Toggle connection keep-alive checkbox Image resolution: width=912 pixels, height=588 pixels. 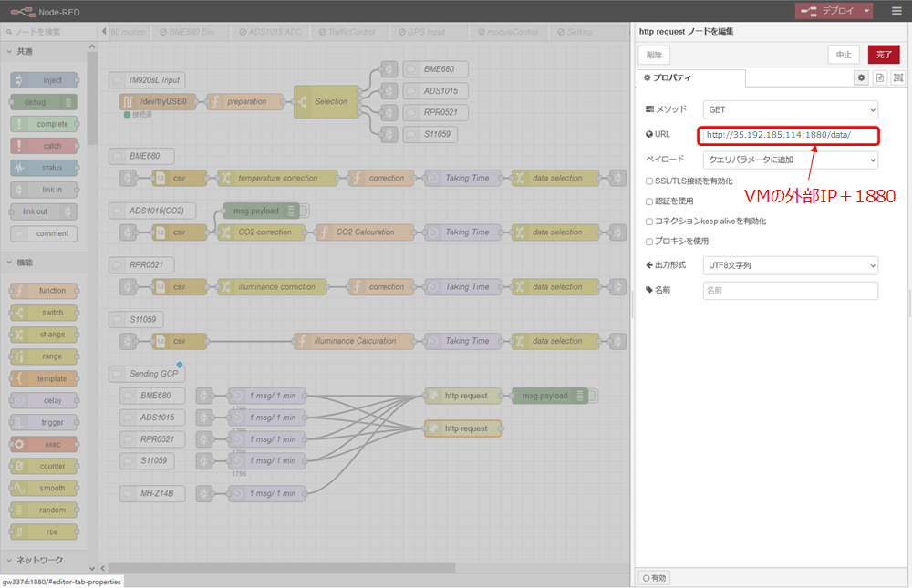pos(648,222)
